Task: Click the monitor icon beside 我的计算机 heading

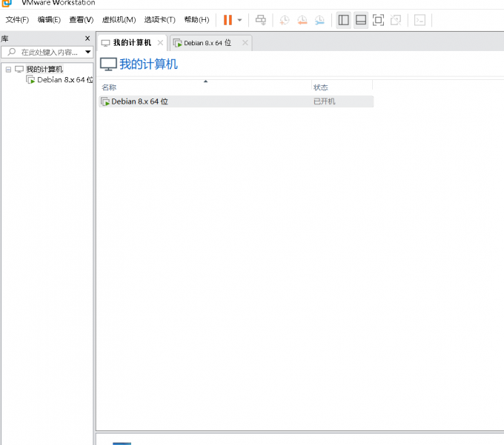Action: [108, 64]
